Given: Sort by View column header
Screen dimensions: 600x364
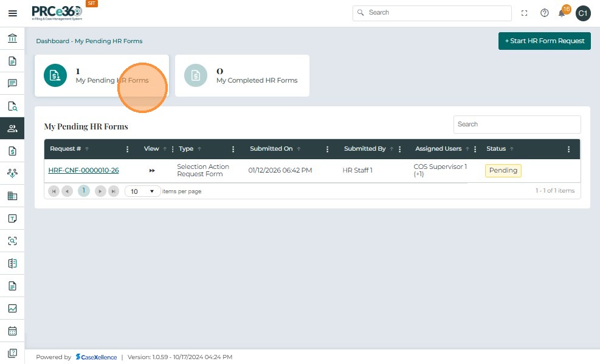Looking at the screenshot, I should (151, 149).
